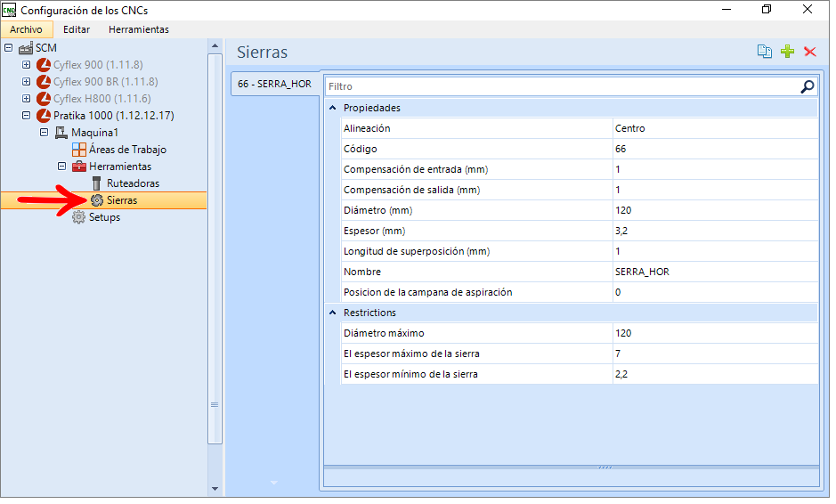Click the Sierras saw blade icon

[96, 200]
